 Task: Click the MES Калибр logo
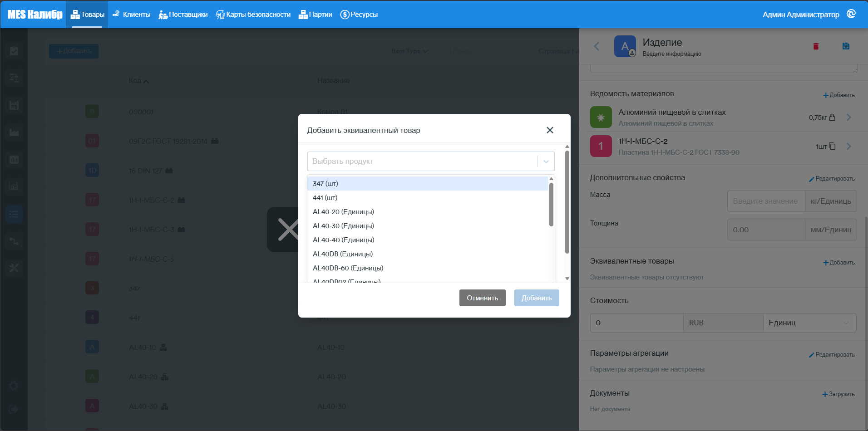click(x=35, y=15)
